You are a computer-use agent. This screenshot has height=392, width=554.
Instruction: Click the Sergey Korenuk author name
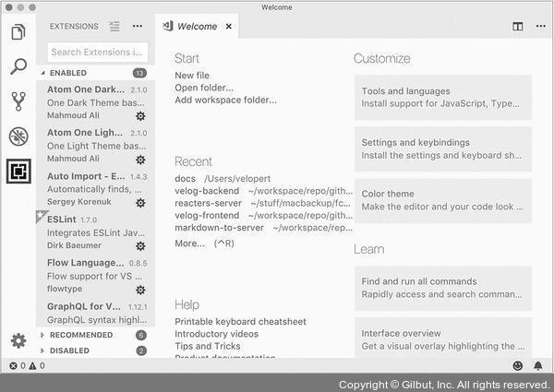pos(79,202)
